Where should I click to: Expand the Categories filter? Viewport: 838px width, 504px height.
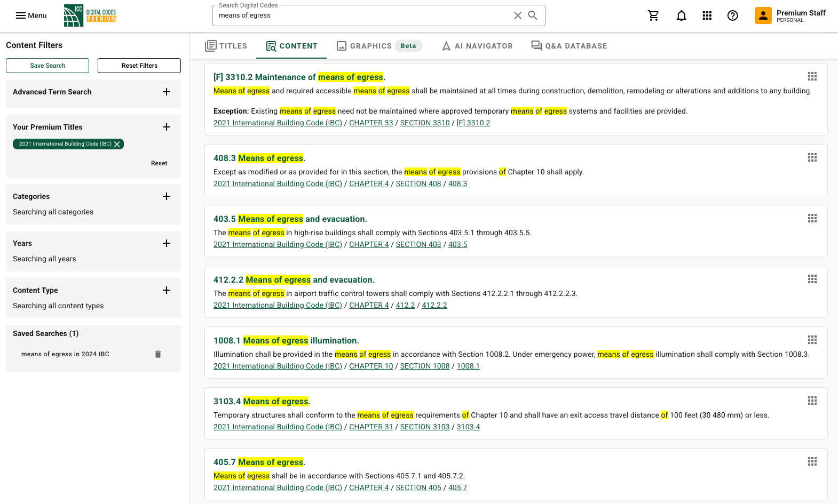pyautogui.click(x=167, y=196)
